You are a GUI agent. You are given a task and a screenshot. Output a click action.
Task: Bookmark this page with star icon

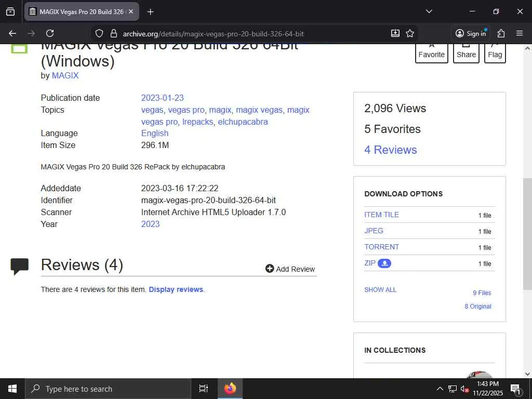[410, 33]
